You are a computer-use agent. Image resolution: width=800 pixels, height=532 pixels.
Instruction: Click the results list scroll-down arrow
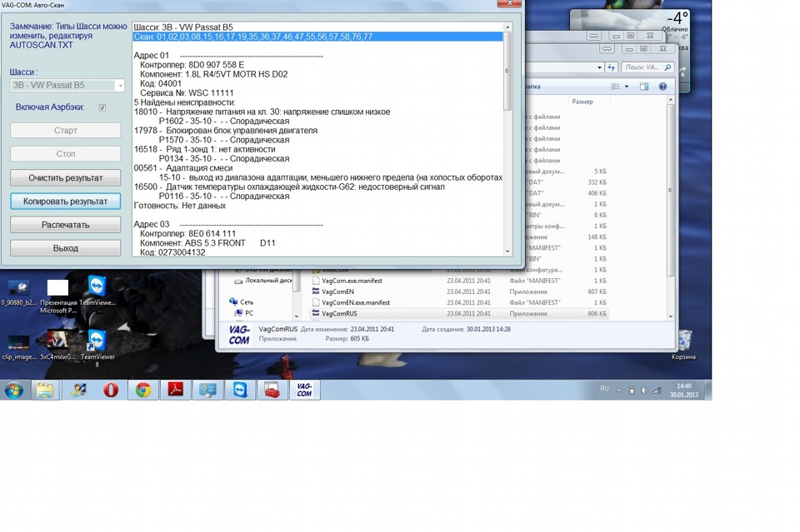507,251
